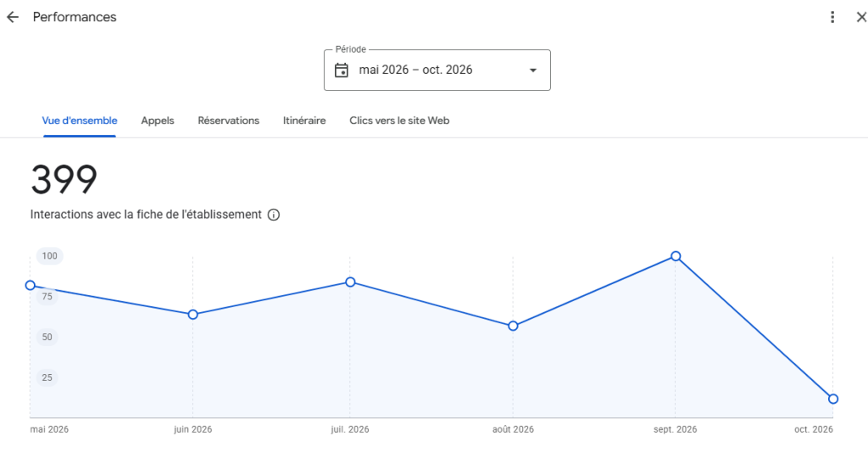Click the 75 y-axis label
The width and height of the screenshot is (868, 459).
coord(47,297)
